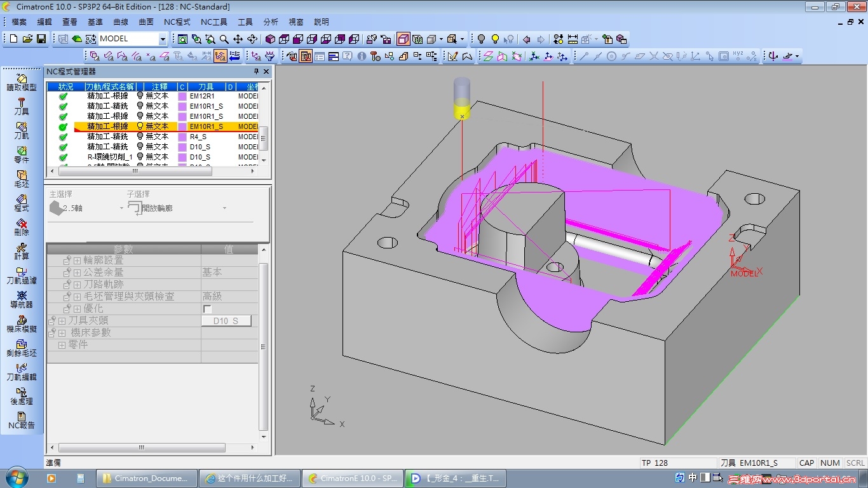Click the New file toolbar icon
Image resolution: width=868 pixels, height=488 pixels.
pyautogui.click(x=14, y=39)
